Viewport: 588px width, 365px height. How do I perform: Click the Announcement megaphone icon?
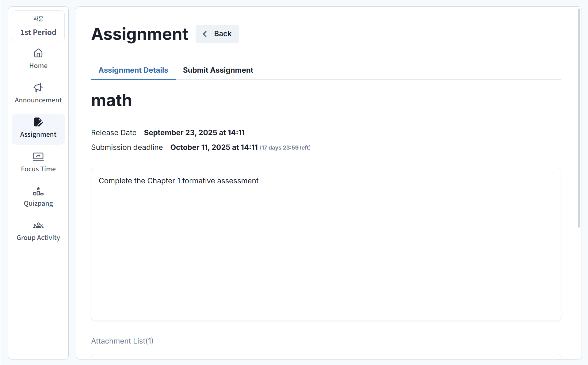(38, 88)
